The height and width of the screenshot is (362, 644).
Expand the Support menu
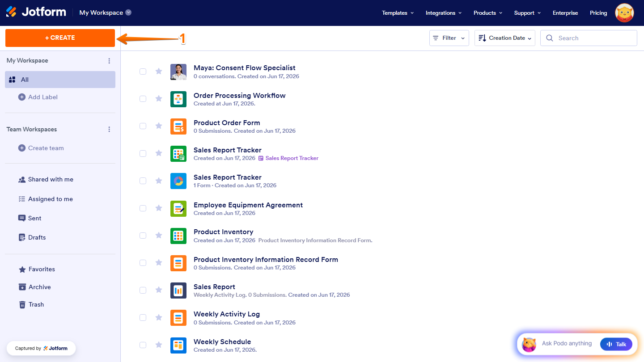[527, 13]
